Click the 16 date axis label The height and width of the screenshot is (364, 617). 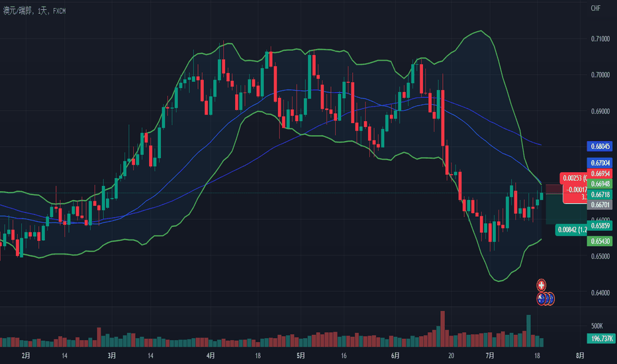(344, 356)
